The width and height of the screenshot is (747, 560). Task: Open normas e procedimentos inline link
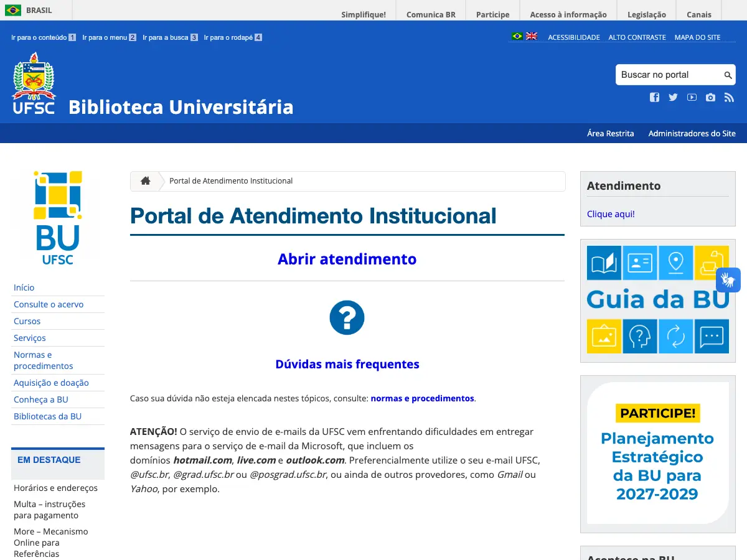click(422, 398)
